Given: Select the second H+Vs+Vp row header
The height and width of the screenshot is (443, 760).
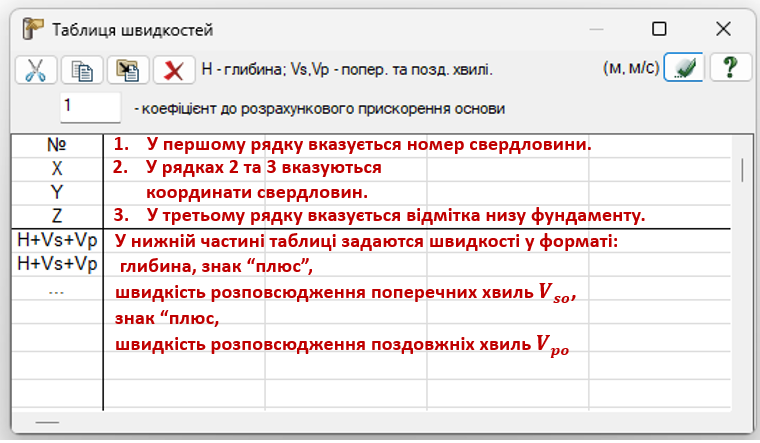Looking at the screenshot, I should [57, 264].
